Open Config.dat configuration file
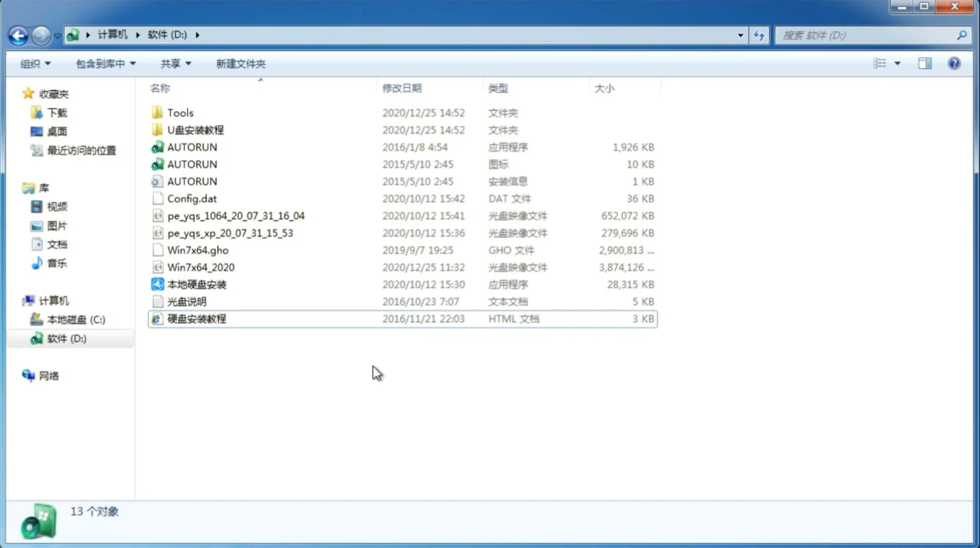Viewport: 980px width, 548px height. point(192,198)
